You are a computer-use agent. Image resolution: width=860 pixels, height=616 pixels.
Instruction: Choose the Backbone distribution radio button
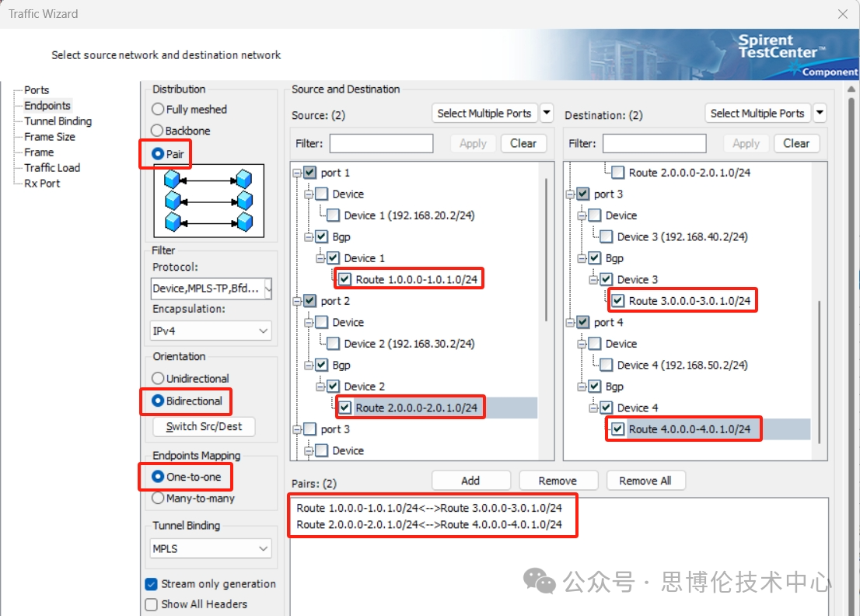(158, 131)
